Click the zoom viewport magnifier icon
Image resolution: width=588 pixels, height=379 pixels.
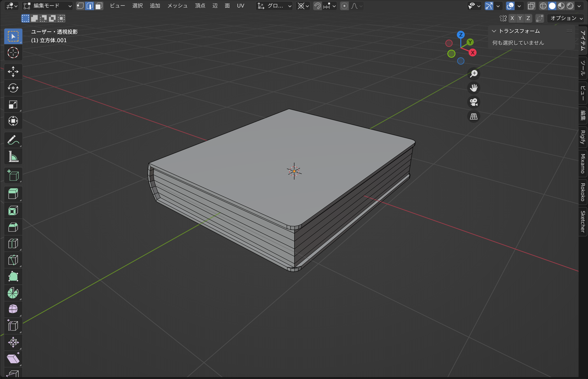point(474,74)
